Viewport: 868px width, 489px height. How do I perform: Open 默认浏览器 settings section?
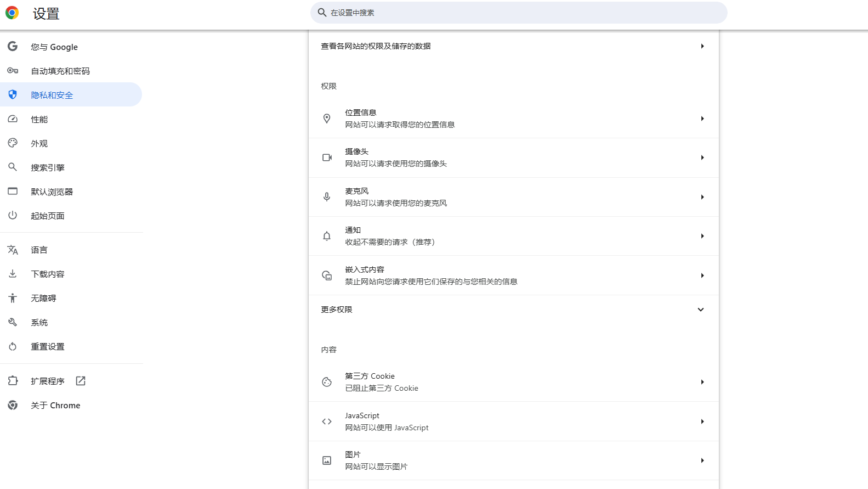click(71, 192)
